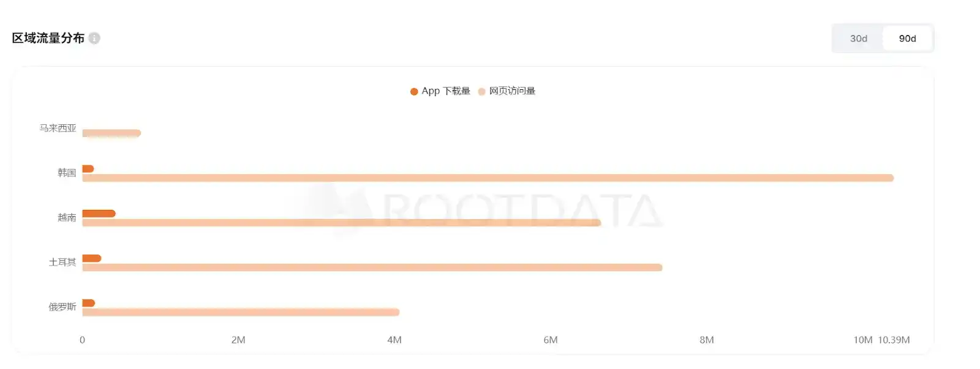The height and width of the screenshot is (369, 980).
Task: Toggle the 网页访问量 legend series
Action: pyautogui.click(x=512, y=91)
